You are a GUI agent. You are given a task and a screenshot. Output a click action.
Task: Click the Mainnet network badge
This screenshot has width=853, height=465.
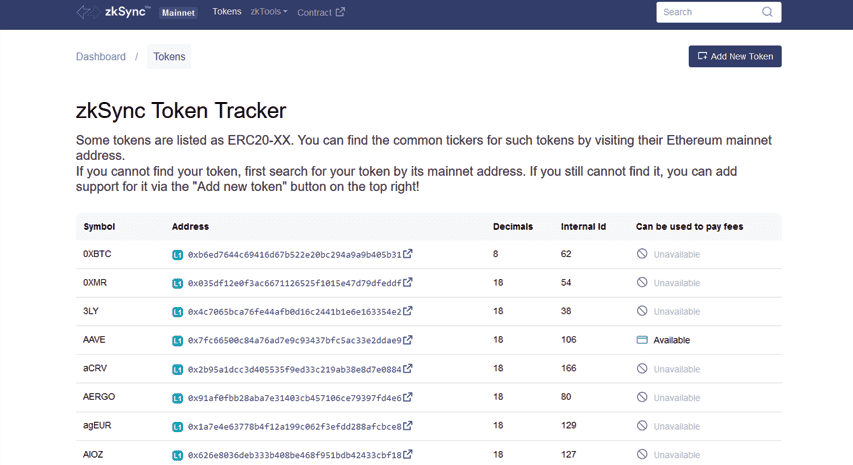point(178,13)
